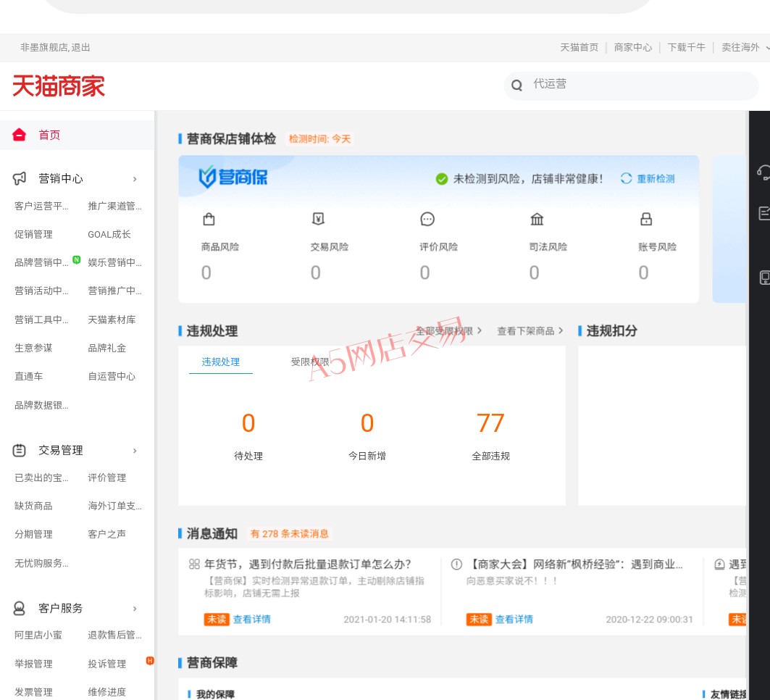Select 首页 in the sidebar
Screen dimensions: 770x700
49,135
